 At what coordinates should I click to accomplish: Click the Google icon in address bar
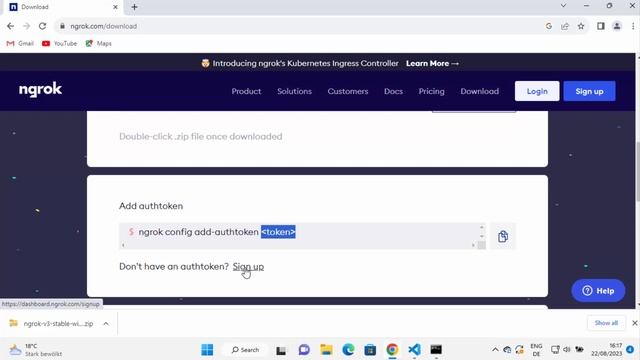pyautogui.click(x=549, y=26)
